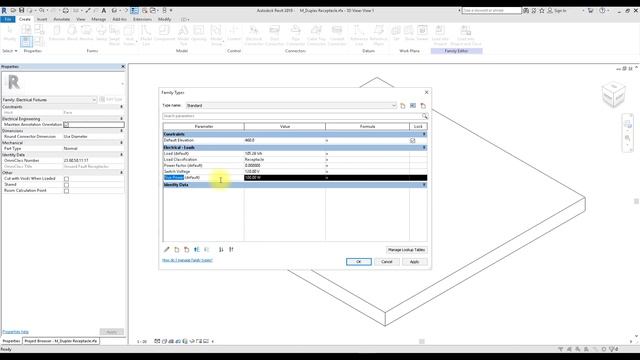Click the keyword search box in the title bar
This screenshot has height=360, width=640.
(491, 11)
